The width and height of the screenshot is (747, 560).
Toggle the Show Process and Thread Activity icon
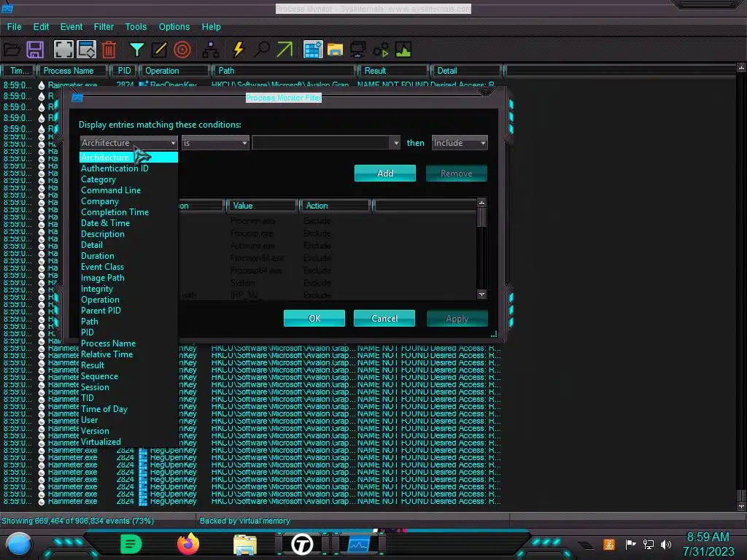[x=381, y=50]
